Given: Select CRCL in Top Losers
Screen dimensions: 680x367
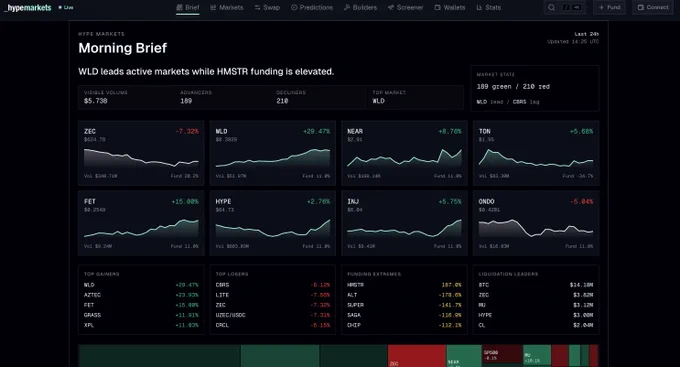Looking at the screenshot, I should point(273,325).
